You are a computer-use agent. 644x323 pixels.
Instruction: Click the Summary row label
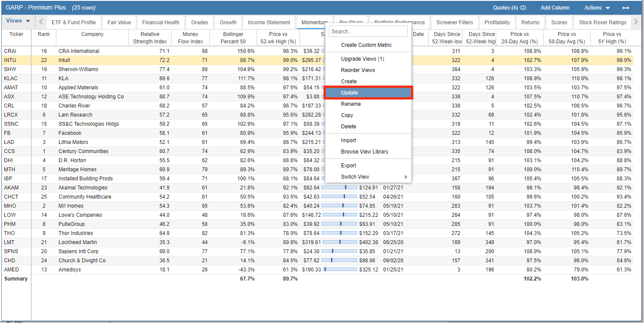point(16,279)
